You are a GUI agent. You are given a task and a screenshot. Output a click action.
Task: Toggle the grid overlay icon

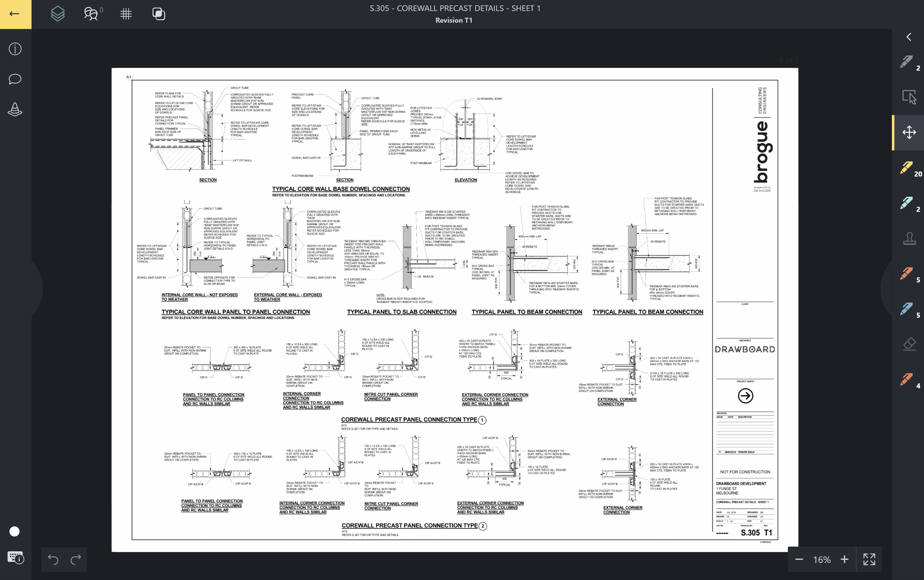point(126,14)
